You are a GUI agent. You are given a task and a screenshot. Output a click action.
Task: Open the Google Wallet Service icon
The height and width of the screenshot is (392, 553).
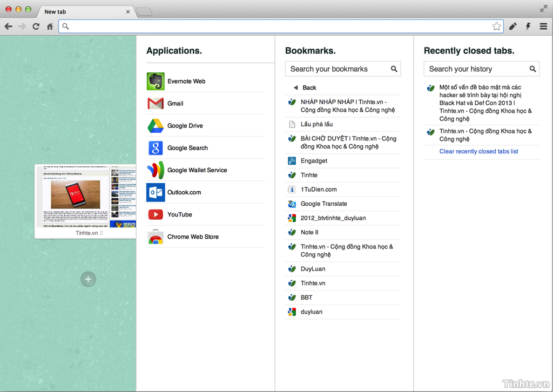pos(156,170)
